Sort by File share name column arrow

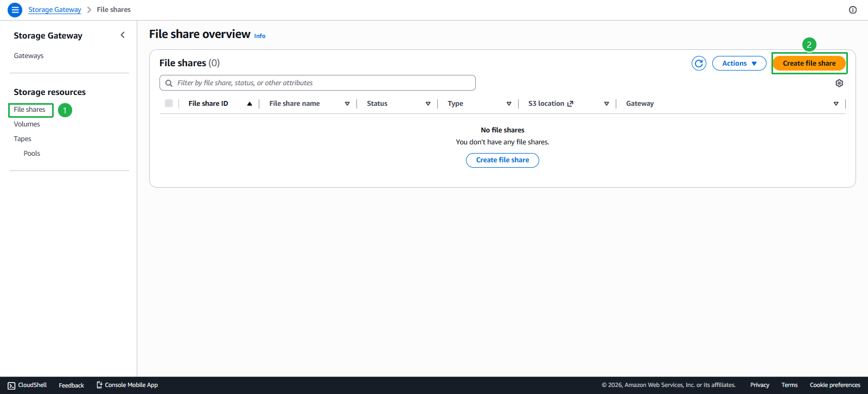coord(347,104)
